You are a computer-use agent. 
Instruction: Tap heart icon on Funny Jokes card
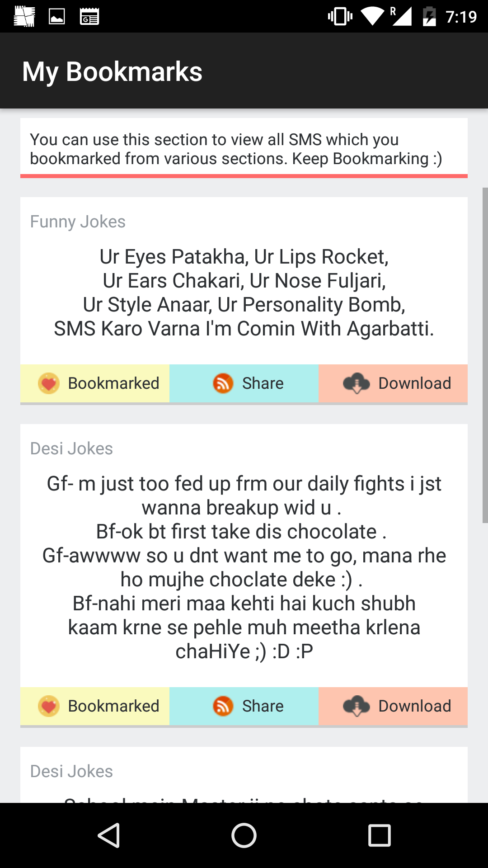point(49,383)
